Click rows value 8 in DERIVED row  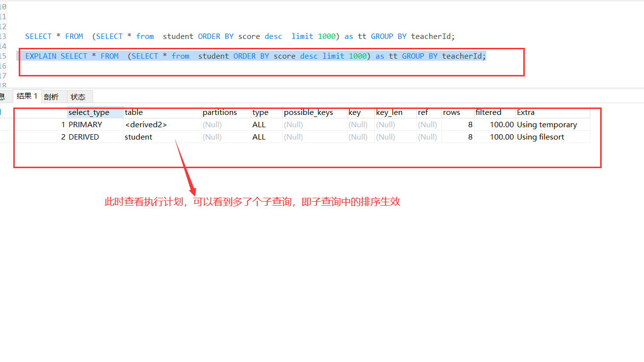(458, 137)
